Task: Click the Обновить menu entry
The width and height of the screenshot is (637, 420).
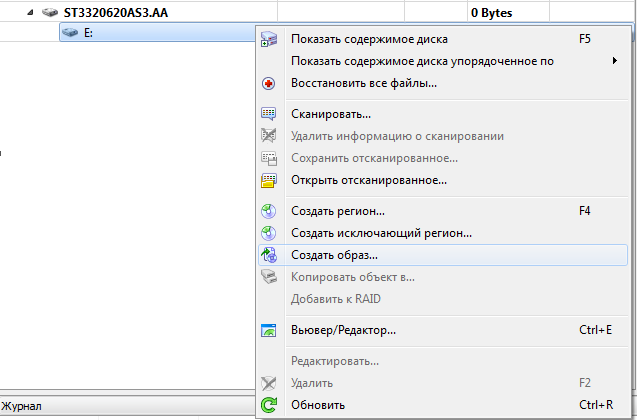Action: [318, 405]
